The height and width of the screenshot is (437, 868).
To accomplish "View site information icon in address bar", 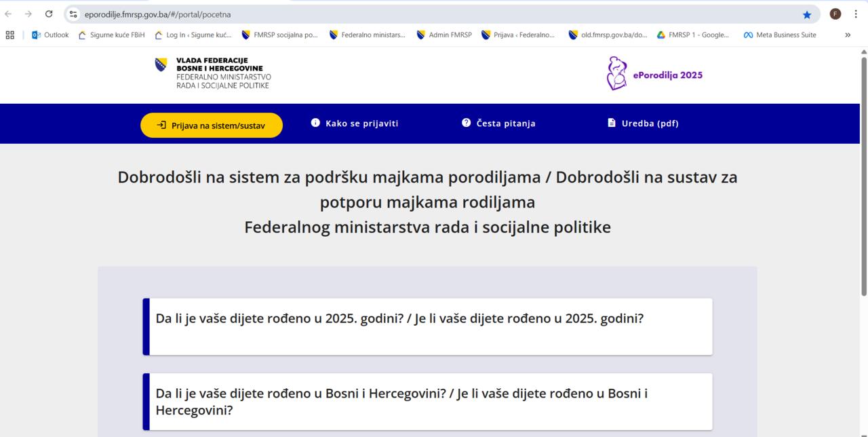I will [x=74, y=14].
